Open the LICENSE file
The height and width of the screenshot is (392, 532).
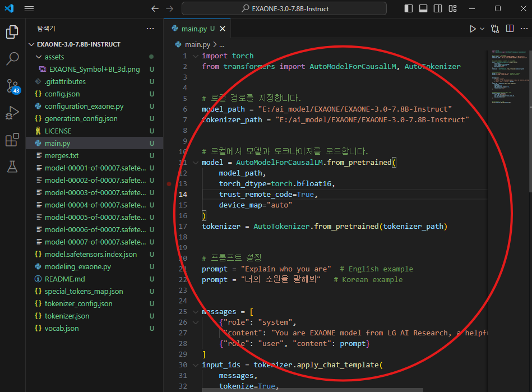pos(94,131)
